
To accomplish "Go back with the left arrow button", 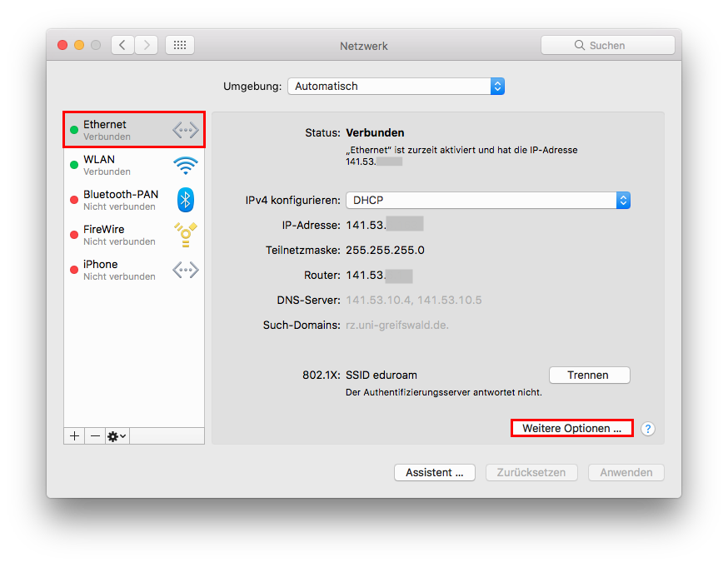I will pyautogui.click(x=122, y=45).
